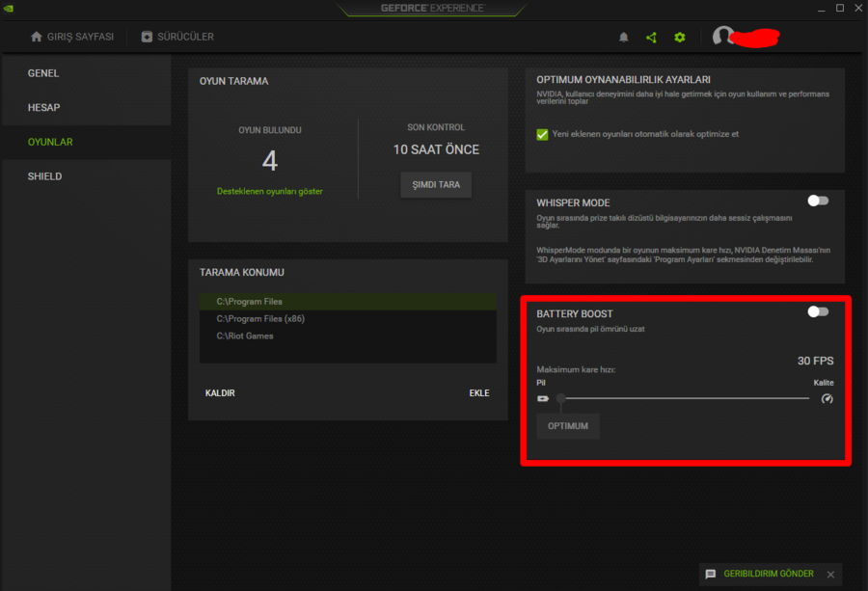Click the maximum frame rate slider handle
Image resolution: width=868 pixels, height=591 pixels.
[x=560, y=398]
